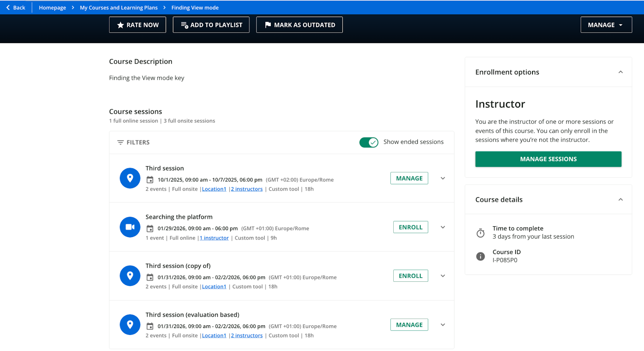The height and width of the screenshot is (351, 644).
Task: Expand Searching the platform session details
Action: (x=443, y=227)
